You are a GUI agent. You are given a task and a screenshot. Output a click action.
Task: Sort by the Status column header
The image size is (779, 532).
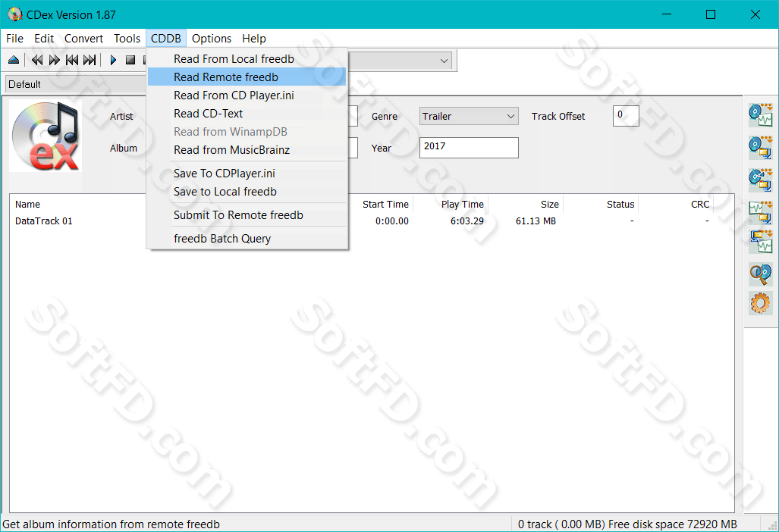(x=620, y=205)
